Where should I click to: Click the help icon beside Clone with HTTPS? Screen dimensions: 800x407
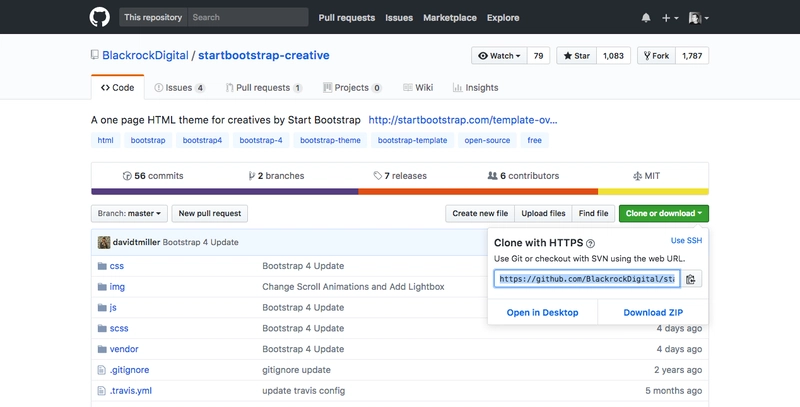[590, 243]
